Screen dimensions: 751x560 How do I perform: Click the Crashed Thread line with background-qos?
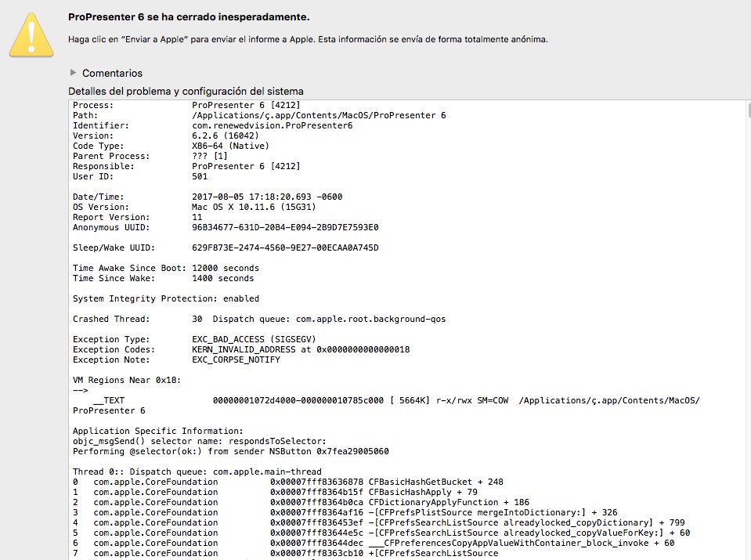(259, 319)
